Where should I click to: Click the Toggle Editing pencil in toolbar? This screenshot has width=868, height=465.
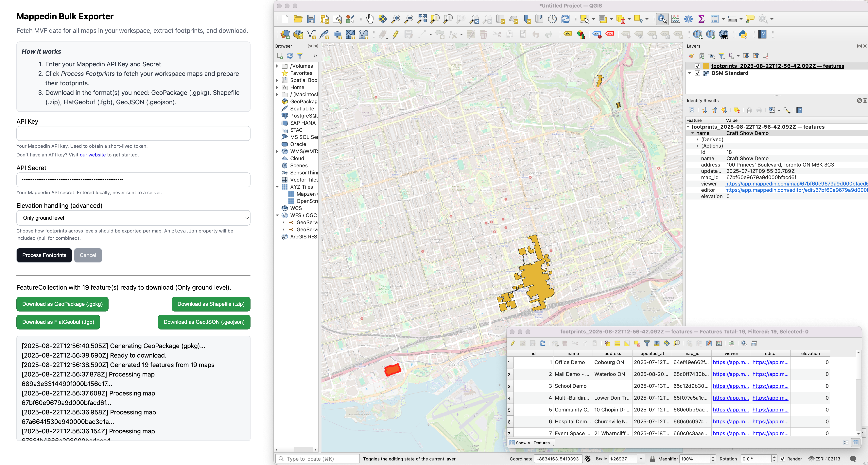[396, 34]
